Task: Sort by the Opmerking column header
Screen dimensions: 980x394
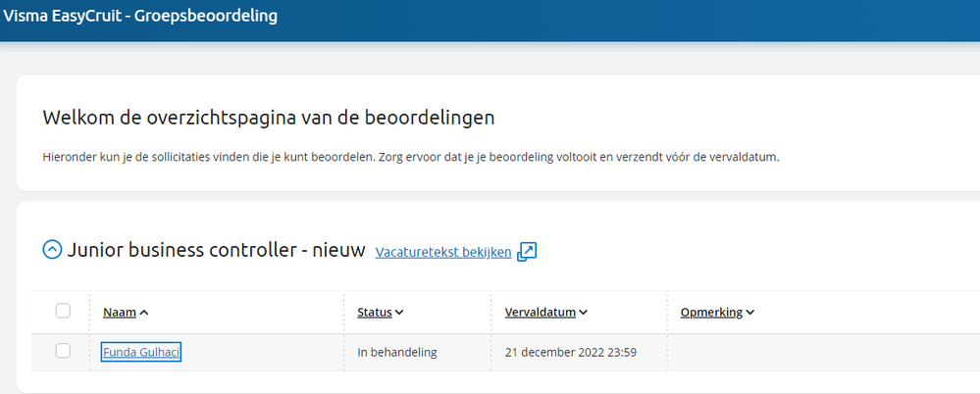Action: [x=717, y=313]
